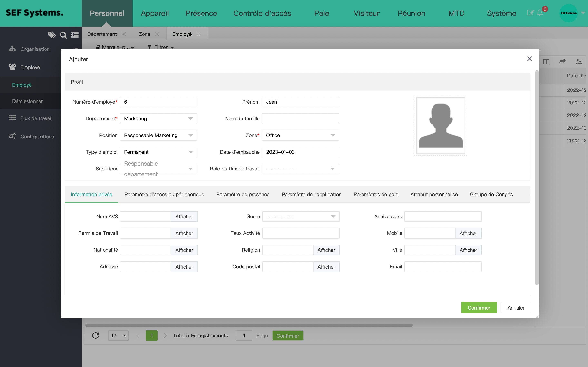588x367 pixels.
Task: Click the sidebar search magnifier icon
Action: tap(63, 35)
